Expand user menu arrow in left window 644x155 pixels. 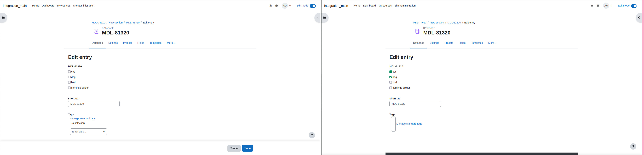click(x=290, y=6)
